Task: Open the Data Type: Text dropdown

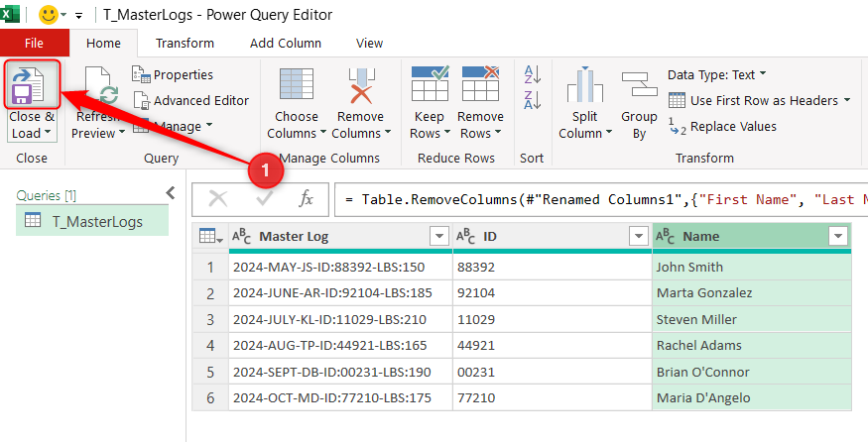Action: pyautogui.click(x=717, y=74)
